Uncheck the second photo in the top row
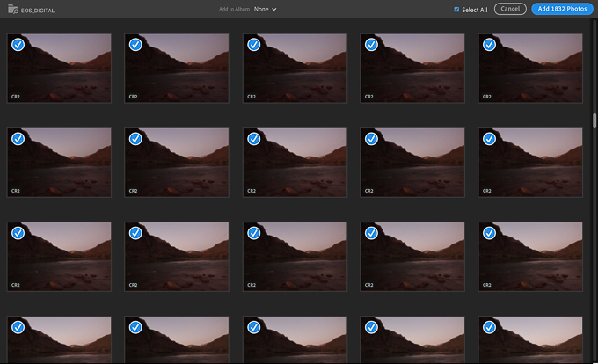 point(135,45)
